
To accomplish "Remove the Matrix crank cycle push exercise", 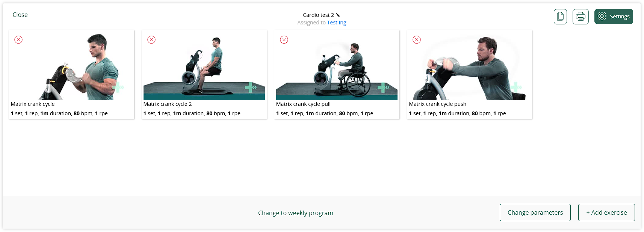I will (x=417, y=39).
